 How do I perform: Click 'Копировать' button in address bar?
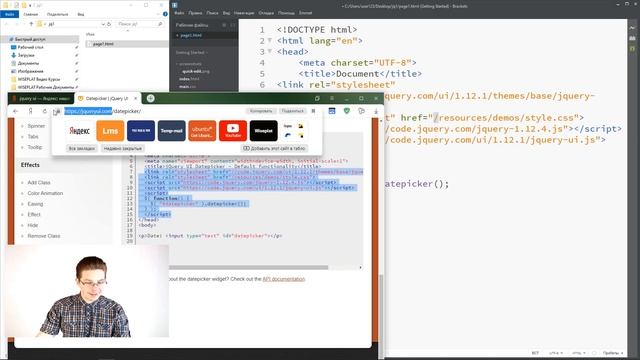coord(261,111)
